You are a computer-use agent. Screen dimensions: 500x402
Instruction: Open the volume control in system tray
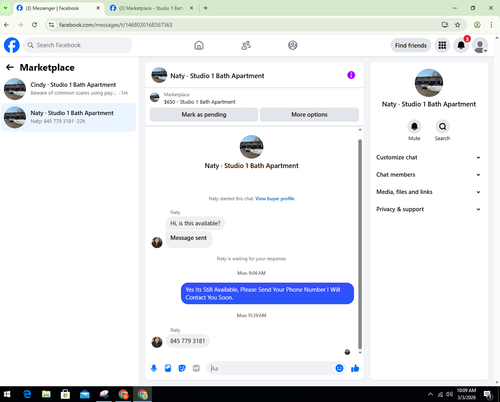(449, 394)
